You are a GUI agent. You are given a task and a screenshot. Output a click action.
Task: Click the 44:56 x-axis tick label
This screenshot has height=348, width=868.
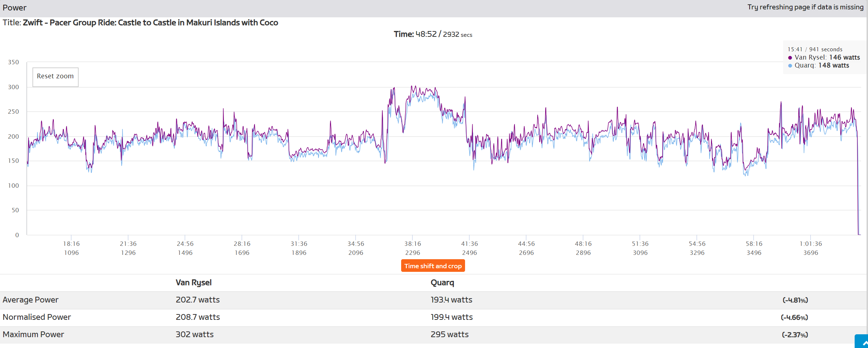pyautogui.click(x=526, y=244)
